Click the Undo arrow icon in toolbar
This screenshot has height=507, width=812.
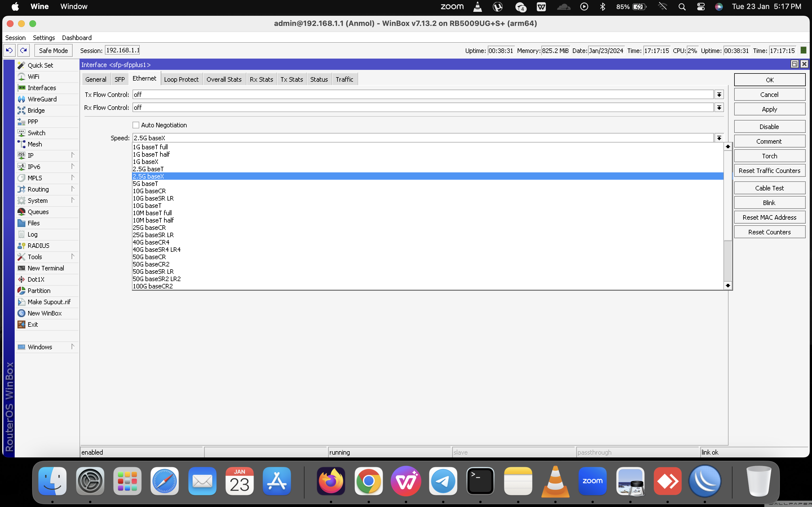click(9, 50)
